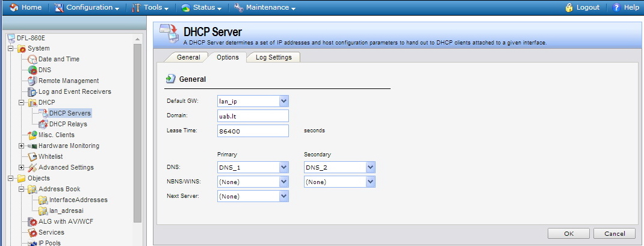Expand the Advanced Settings tree node
The image size is (644, 246).
pyautogui.click(x=22, y=168)
